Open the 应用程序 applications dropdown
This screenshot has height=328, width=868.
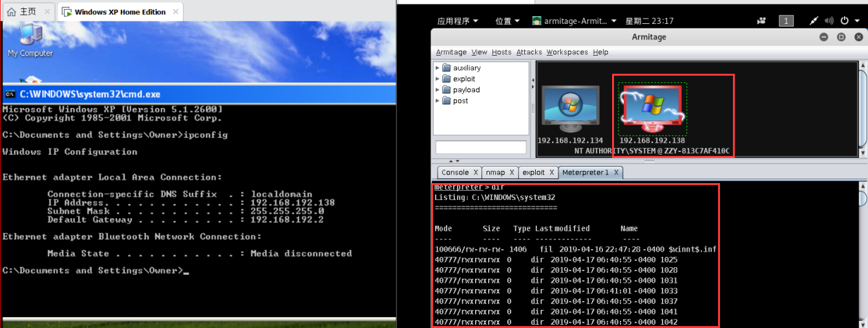coord(458,21)
